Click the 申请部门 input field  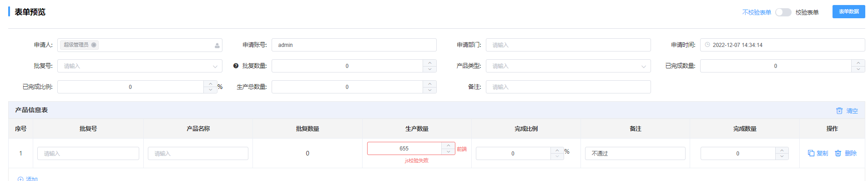coord(568,45)
